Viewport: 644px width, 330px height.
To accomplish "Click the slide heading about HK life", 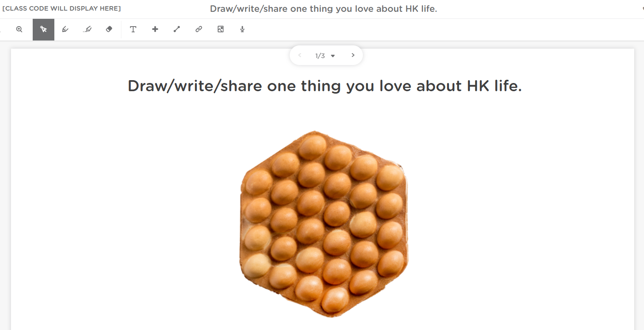I will pos(324,86).
